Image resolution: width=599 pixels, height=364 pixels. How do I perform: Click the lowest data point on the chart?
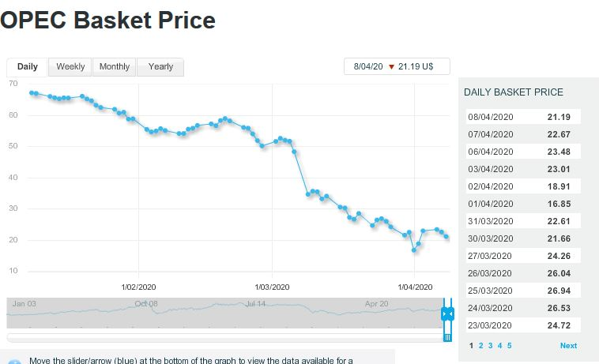point(413,250)
